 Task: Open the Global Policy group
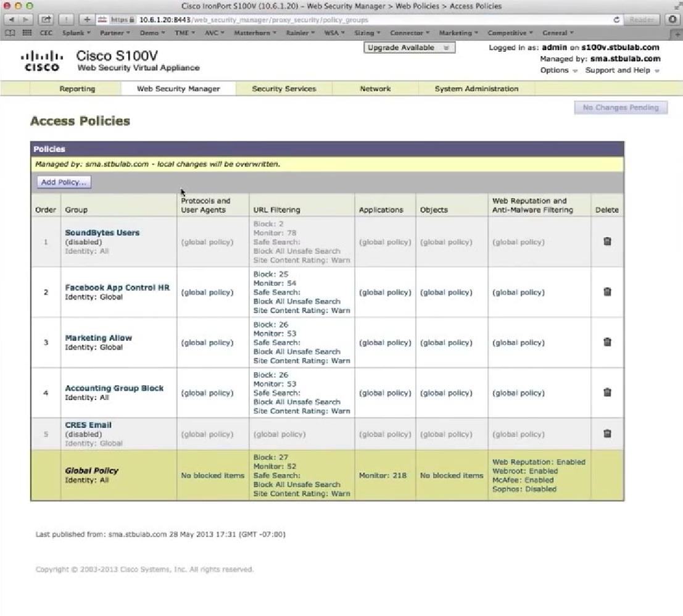pyautogui.click(x=91, y=470)
